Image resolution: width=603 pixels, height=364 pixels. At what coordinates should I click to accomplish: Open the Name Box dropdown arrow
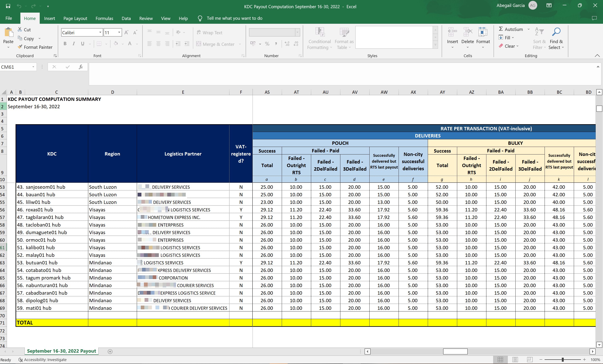click(x=33, y=67)
